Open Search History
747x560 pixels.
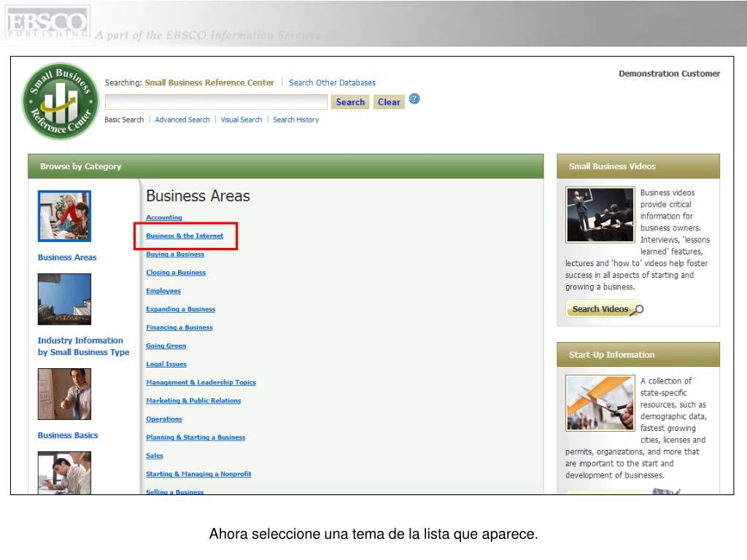(x=296, y=120)
